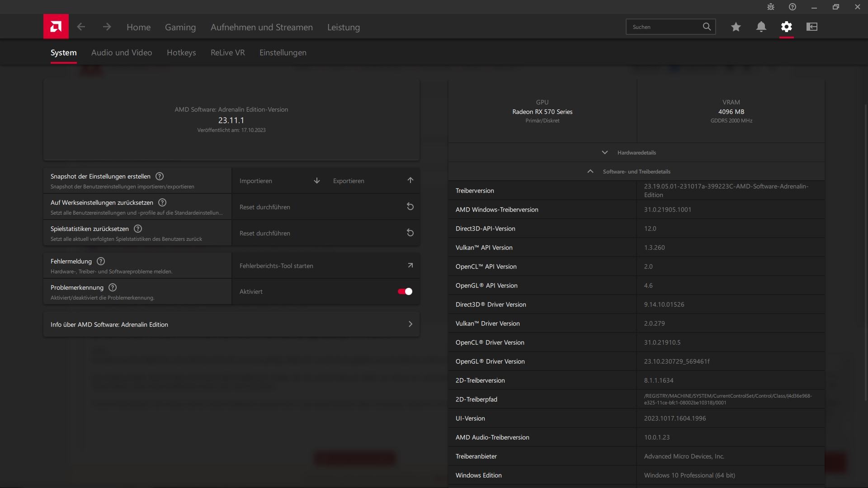Switch to the ReLive VR subtab

pos(228,52)
